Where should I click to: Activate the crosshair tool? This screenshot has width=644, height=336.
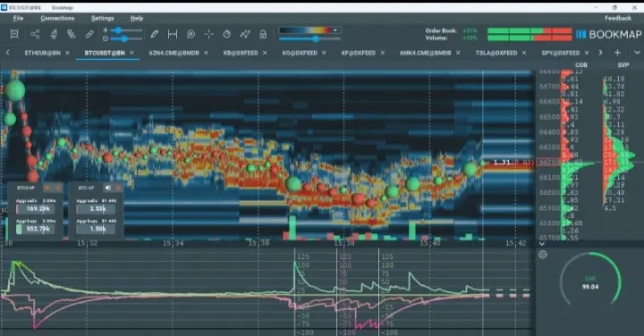208,34
